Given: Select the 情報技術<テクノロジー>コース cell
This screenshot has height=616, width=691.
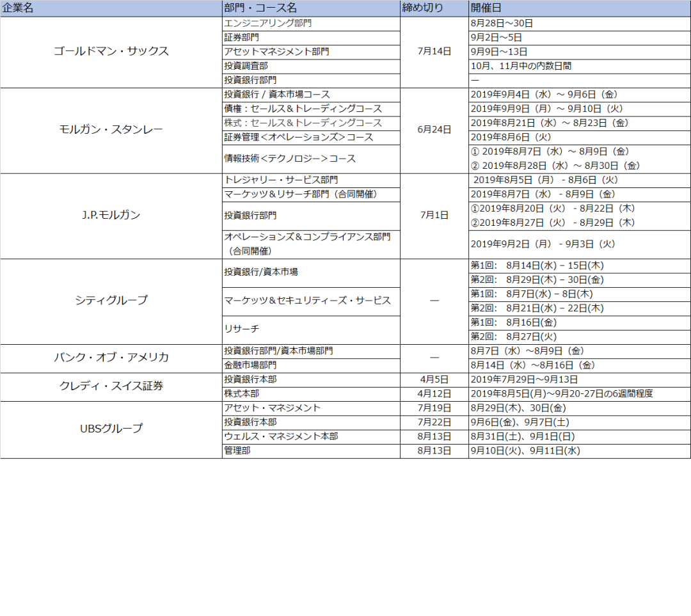Looking at the screenshot, I should click(311, 159).
